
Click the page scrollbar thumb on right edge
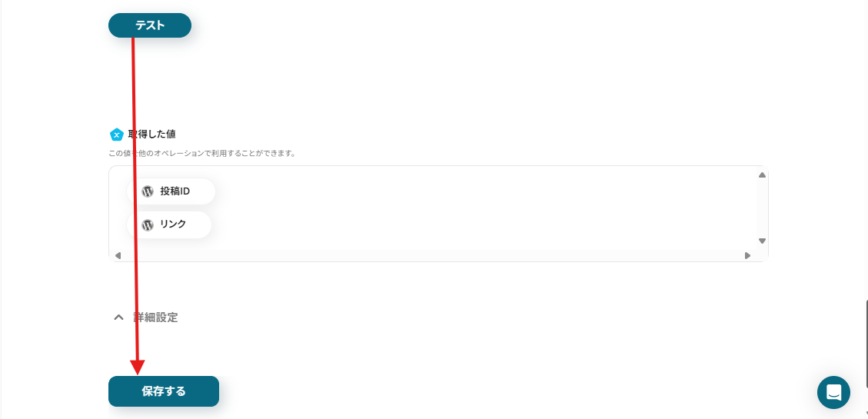click(866, 343)
